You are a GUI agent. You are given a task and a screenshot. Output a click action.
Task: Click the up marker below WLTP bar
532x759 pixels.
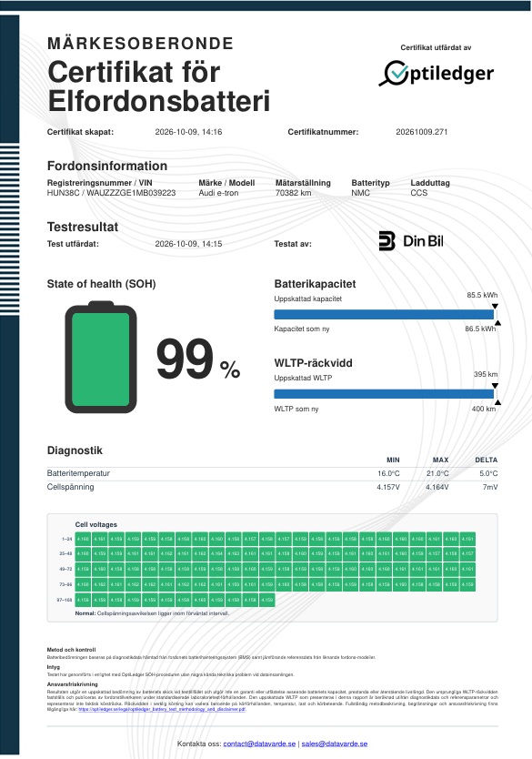(x=497, y=402)
